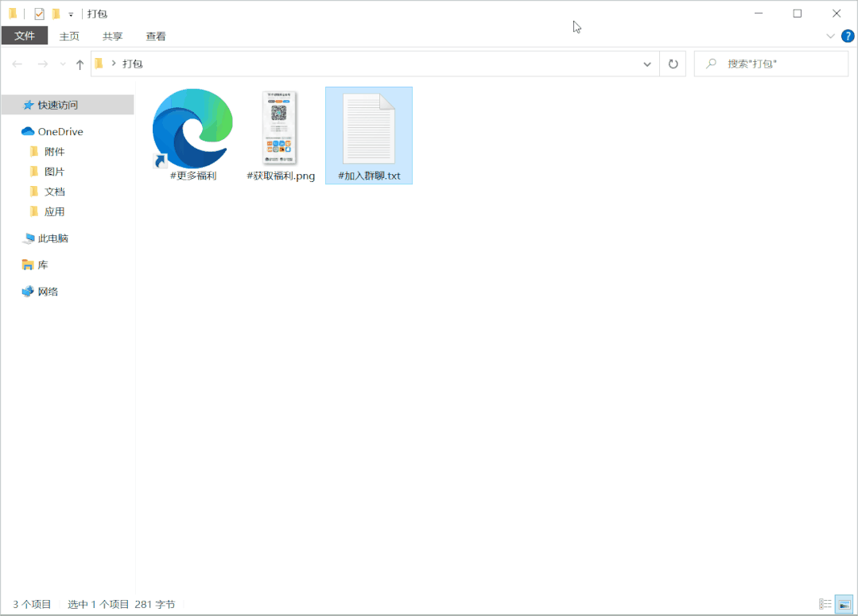Screen dimensions: 858x616
Task: Click the 搜索"打包" search box
Action: pyautogui.click(x=771, y=64)
